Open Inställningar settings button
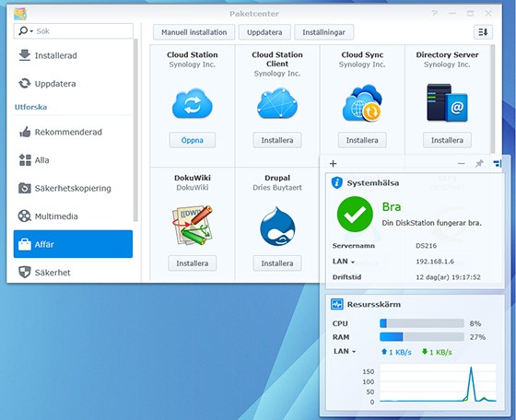This screenshot has height=420, width=516. (x=323, y=32)
